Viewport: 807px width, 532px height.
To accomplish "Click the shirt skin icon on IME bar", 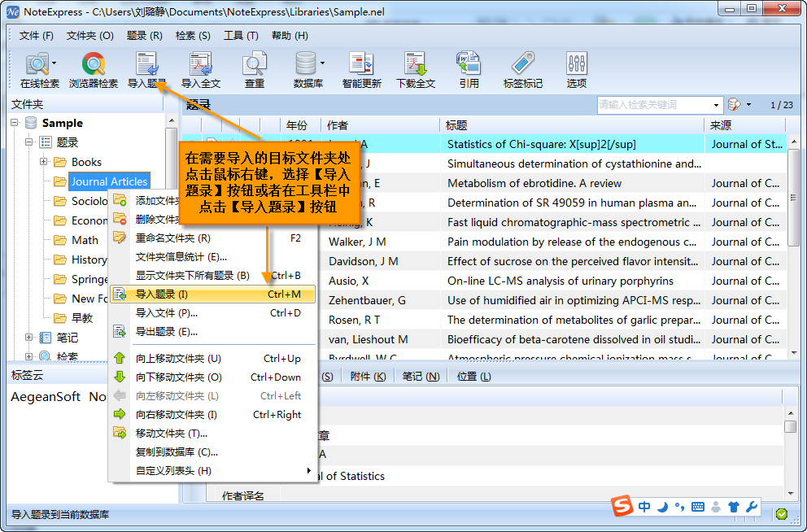I will click(x=734, y=507).
